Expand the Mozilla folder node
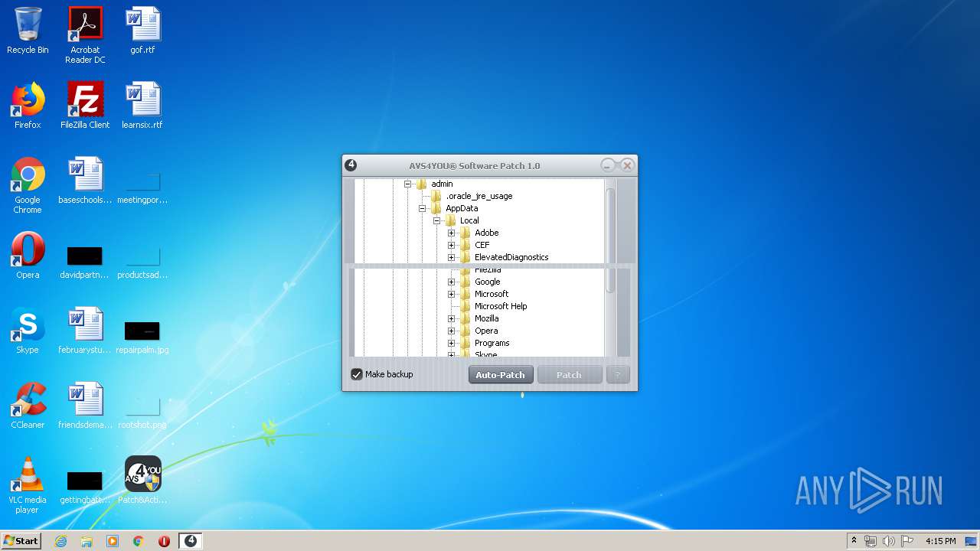The height and width of the screenshot is (551, 980). pos(452,318)
